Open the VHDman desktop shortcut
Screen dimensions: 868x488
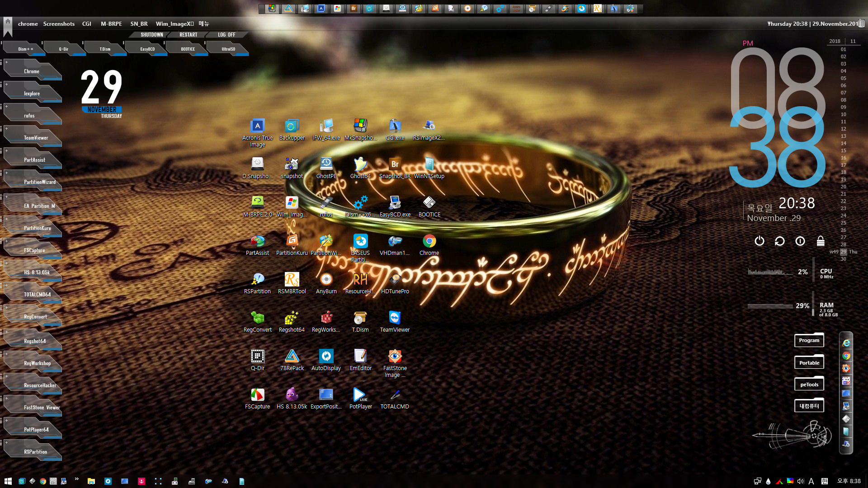point(395,245)
